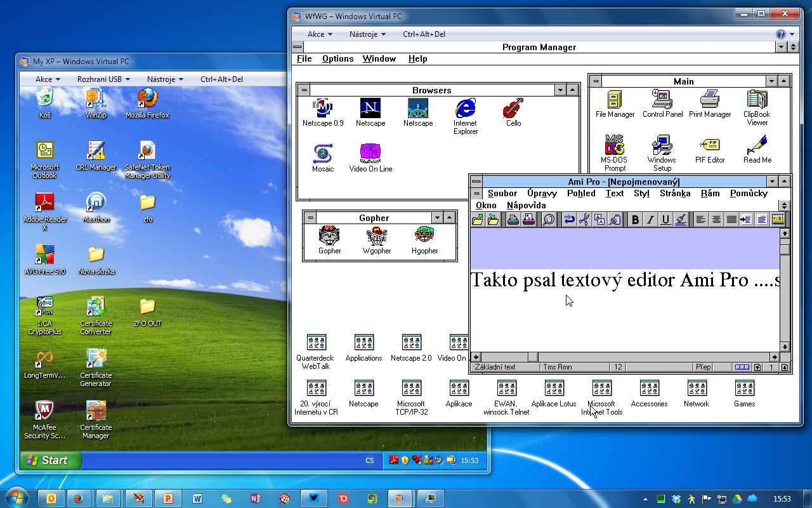Click the Paste icon in Ami Pro toolbar
The width and height of the screenshot is (812, 508).
(615, 220)
